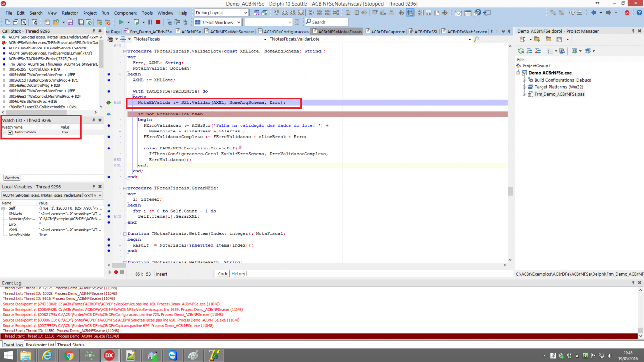Click the TeamViewer taskbar icon
The height and width of the screenshot is (362, 644).
pos(172,355)
